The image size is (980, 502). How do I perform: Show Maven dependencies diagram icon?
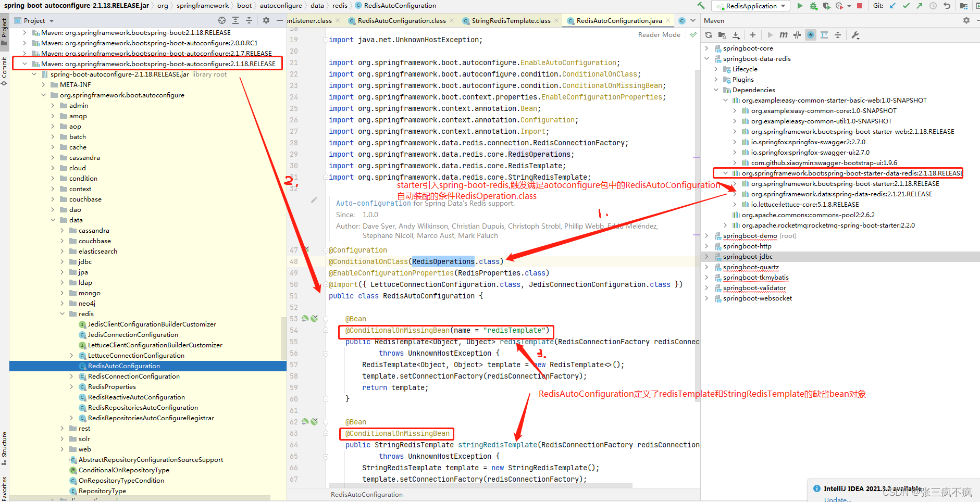[824, 35]
